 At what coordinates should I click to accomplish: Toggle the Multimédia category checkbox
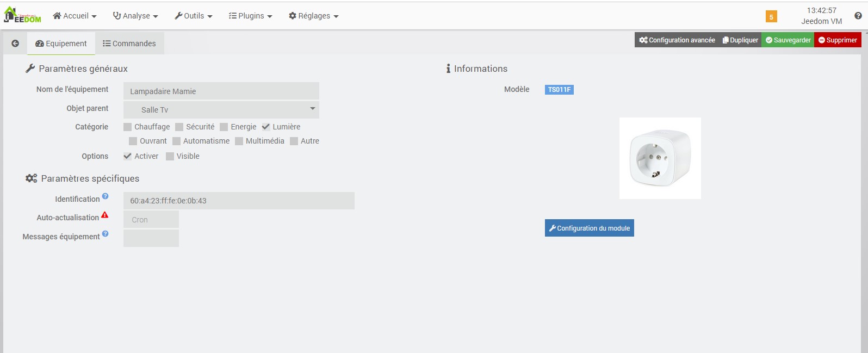[x=239, y=141]
